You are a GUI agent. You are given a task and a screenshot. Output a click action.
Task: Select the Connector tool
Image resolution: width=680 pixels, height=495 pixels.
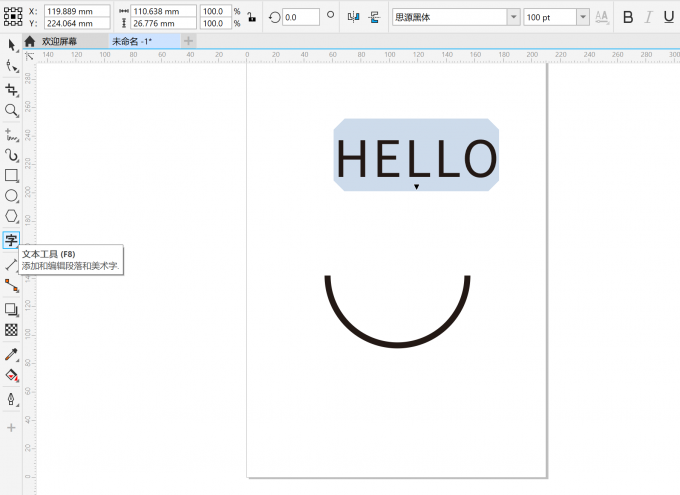(x=11, y=285)
